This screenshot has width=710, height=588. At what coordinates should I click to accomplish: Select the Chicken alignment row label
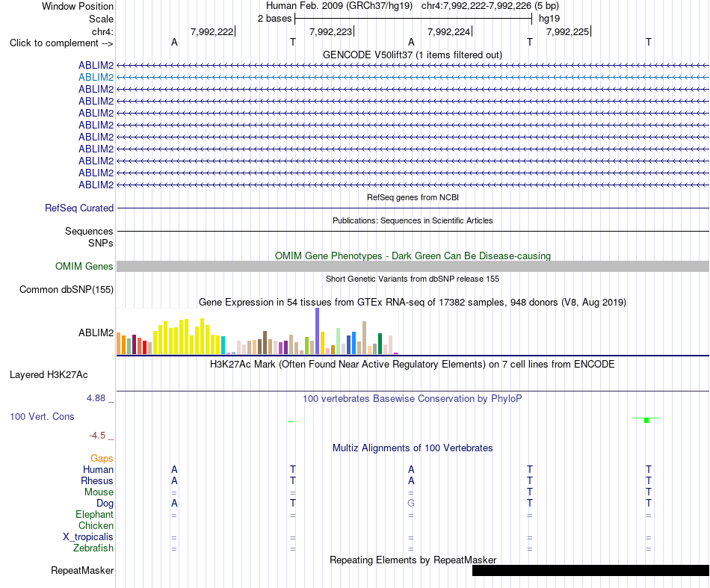96,525
